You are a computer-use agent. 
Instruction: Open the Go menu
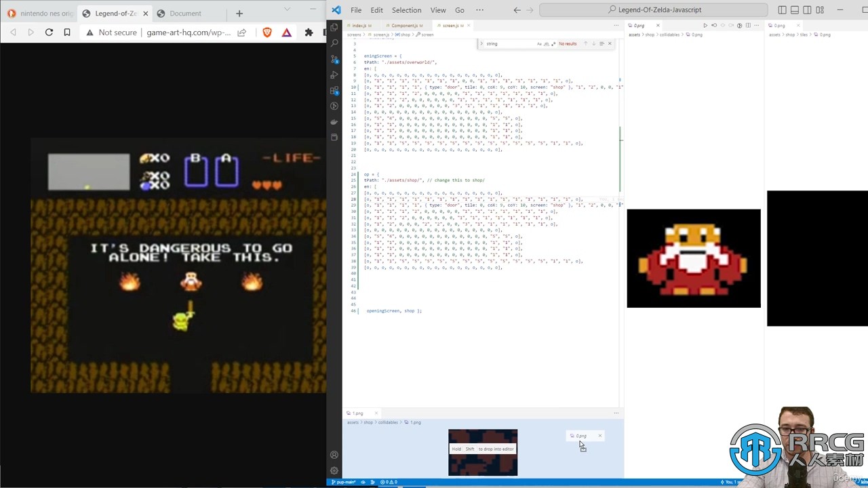click(x=460, y=10)
